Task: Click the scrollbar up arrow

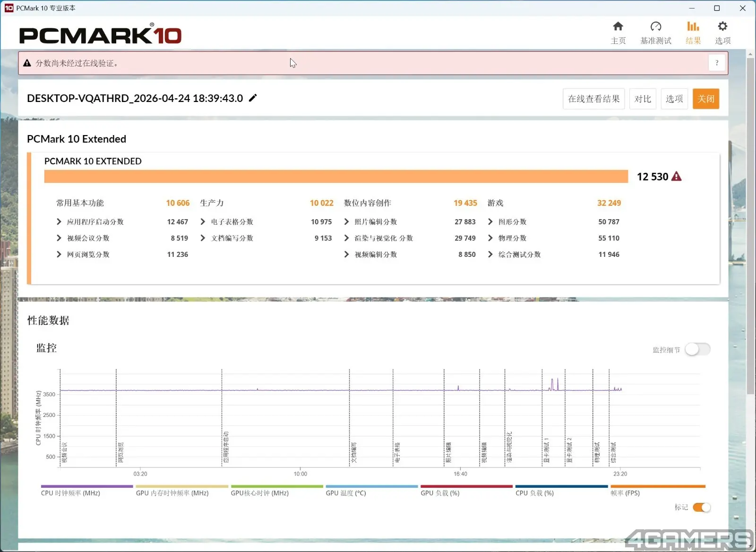Action: (x=750, y=54)
